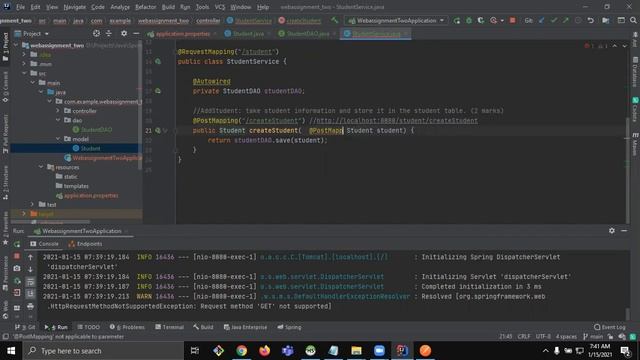Image resolution: width=640 pixels, height=360 pixels.
Task: Switch to StudentDAO.java editor tab
Action: (307, 34)
